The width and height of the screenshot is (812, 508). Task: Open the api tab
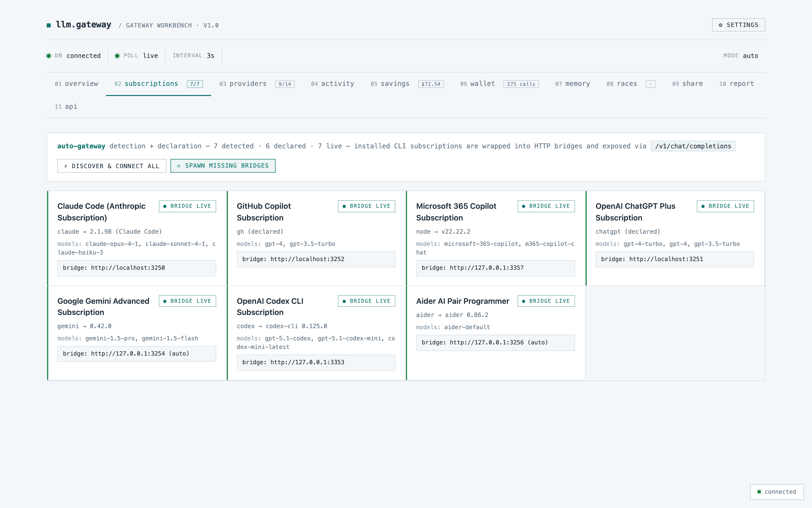pyautogui.click(x=66, y=106)
